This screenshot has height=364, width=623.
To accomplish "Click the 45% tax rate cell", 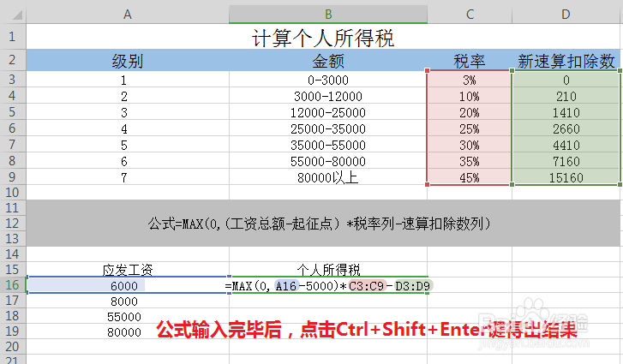I will [470, 177].
